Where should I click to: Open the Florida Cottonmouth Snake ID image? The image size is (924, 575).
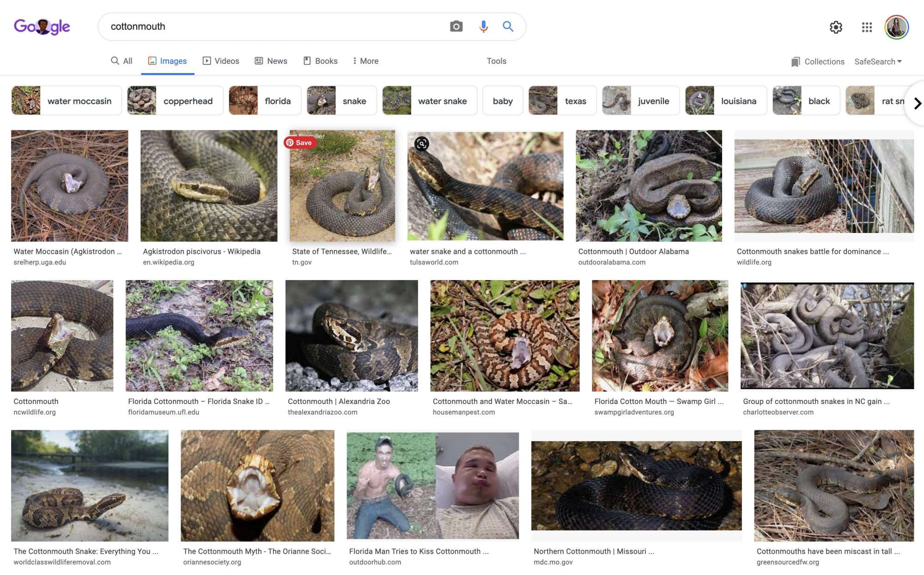coord(199,336)
